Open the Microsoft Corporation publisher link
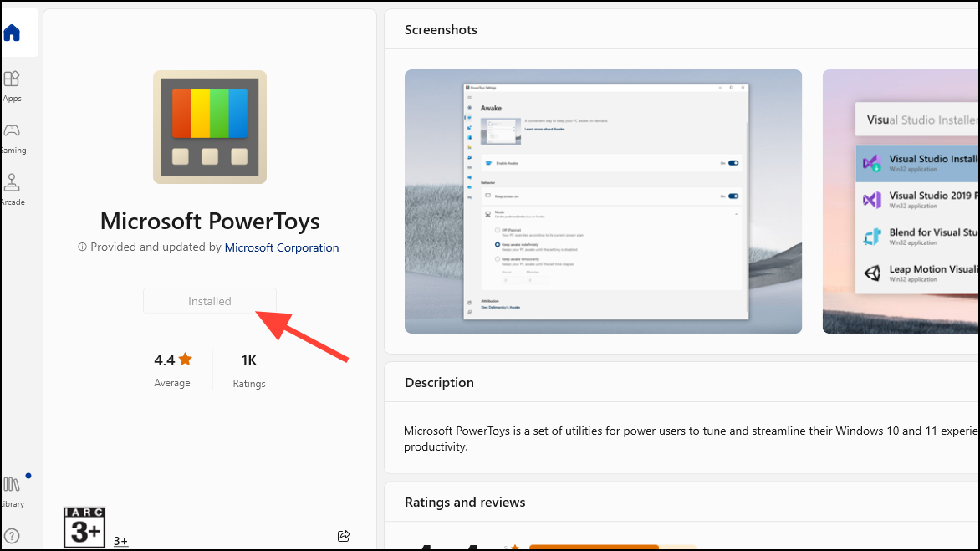Image resolution: width=980 pixels, height=551 pixels. pyautogui.click(x=282, y=247)
